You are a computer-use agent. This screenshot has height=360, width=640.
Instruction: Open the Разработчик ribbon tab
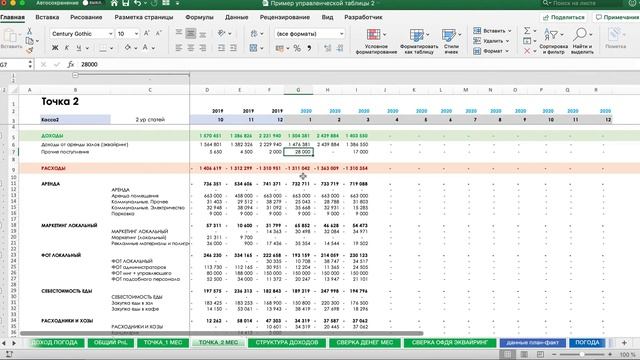[x=363, y=17]
